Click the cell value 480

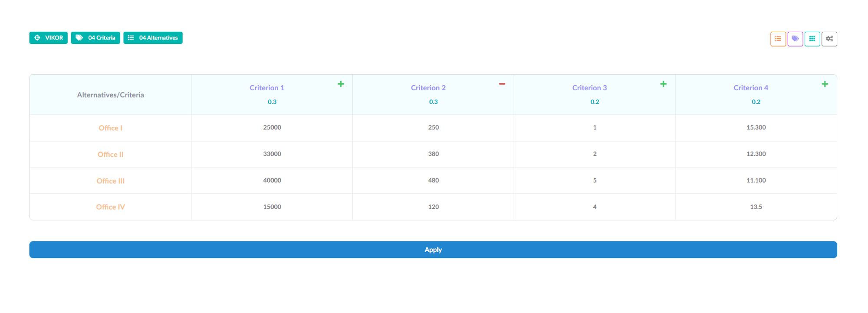click(434, 181)
